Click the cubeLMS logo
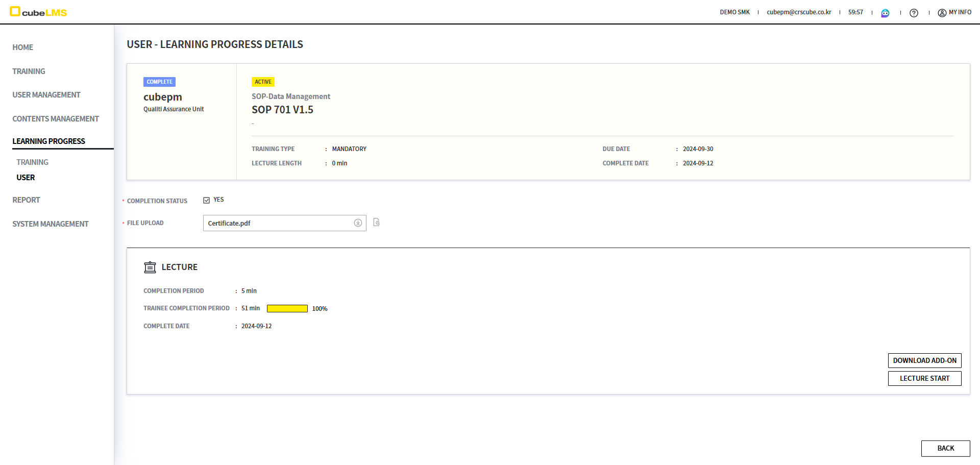The width and height of the screenshot is (980, 465). point(39,12)
